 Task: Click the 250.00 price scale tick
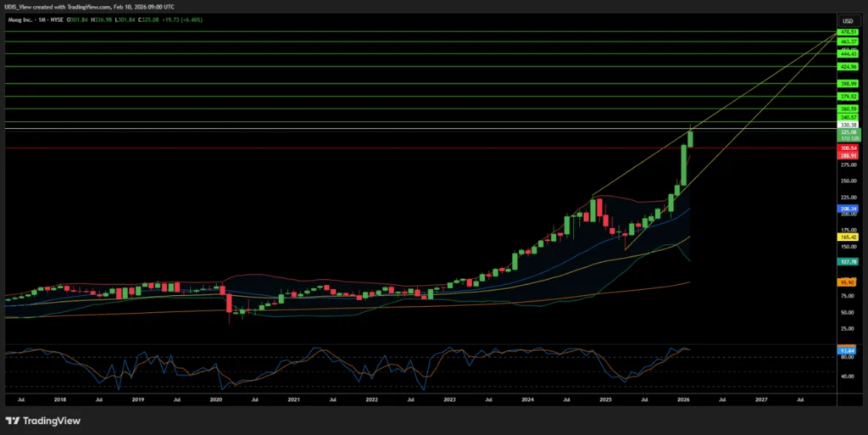point(849,181)
